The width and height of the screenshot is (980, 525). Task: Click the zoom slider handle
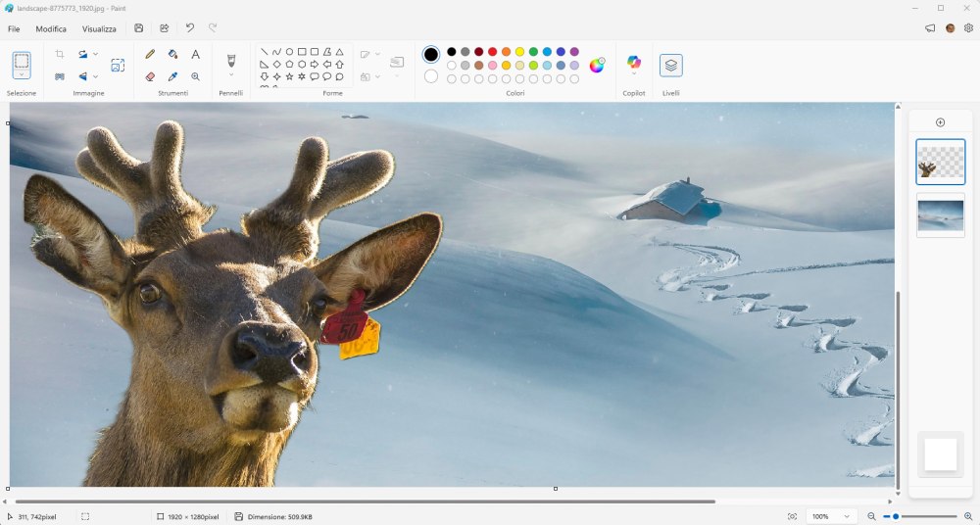[896, 516]
